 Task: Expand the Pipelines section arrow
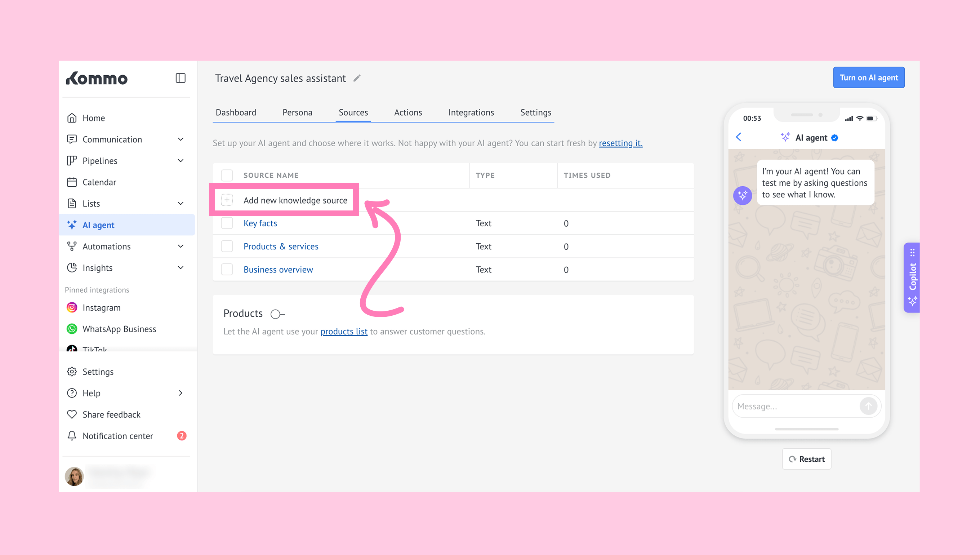point(181,161)
